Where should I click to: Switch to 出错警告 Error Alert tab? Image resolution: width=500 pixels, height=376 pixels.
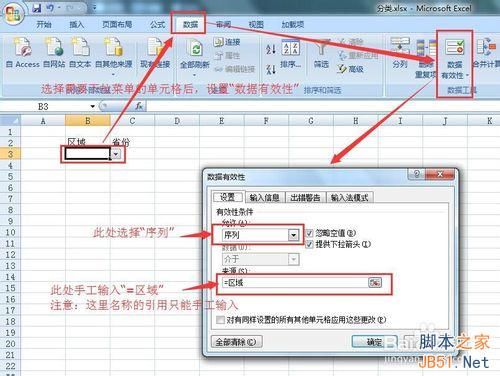(305, 198)
